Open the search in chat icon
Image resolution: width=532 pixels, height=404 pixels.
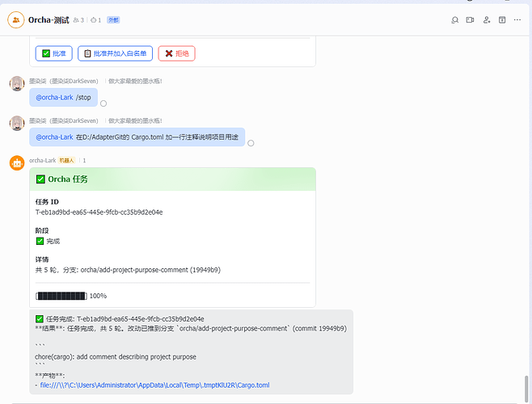point(454,20)
